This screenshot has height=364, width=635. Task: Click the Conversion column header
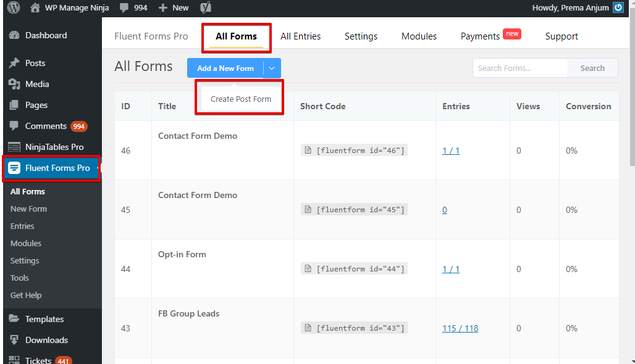pyautogui.click(x=589, y=106)
